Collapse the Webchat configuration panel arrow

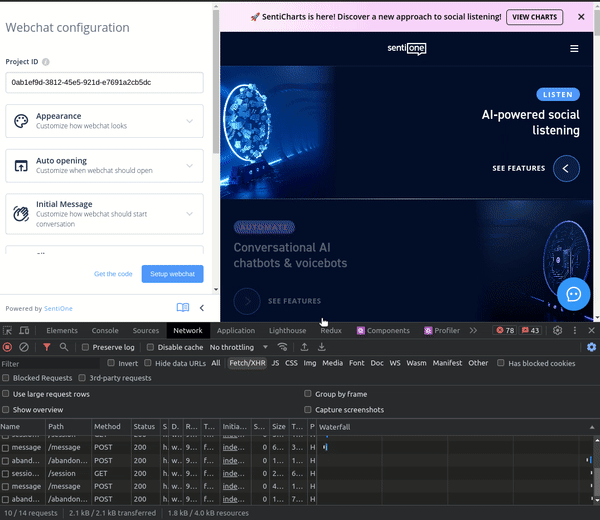(x=202, y=308)
